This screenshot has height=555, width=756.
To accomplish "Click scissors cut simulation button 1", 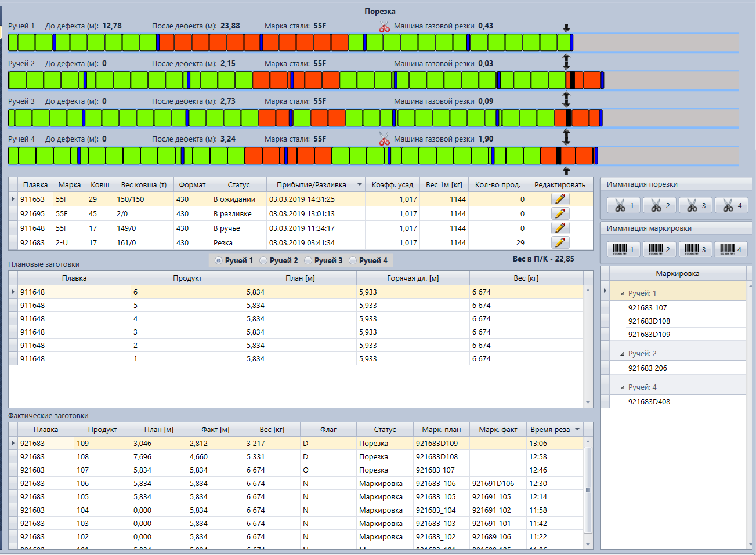I will [x=624, y=206].
